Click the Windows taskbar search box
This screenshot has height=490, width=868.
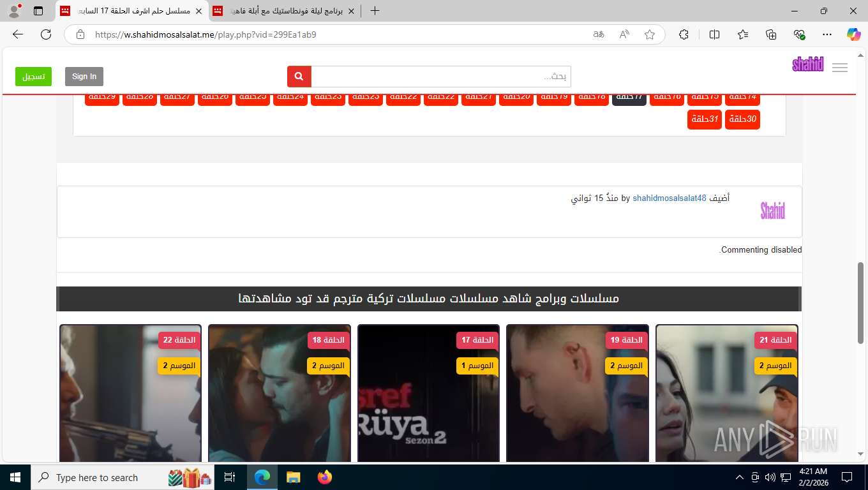121,477
